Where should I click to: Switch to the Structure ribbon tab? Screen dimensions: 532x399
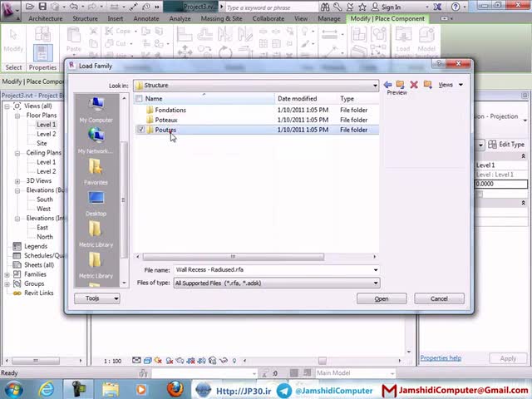click(x=85, y=18)
